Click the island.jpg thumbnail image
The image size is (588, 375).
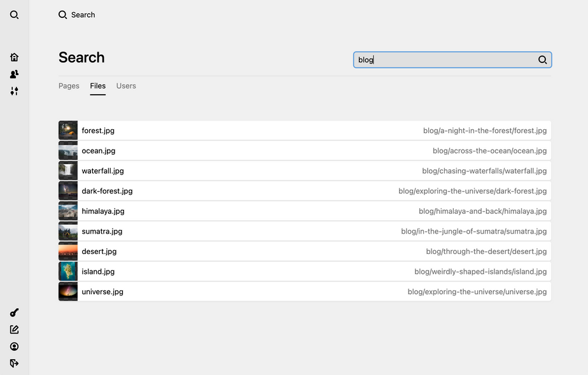coord(68,271)
